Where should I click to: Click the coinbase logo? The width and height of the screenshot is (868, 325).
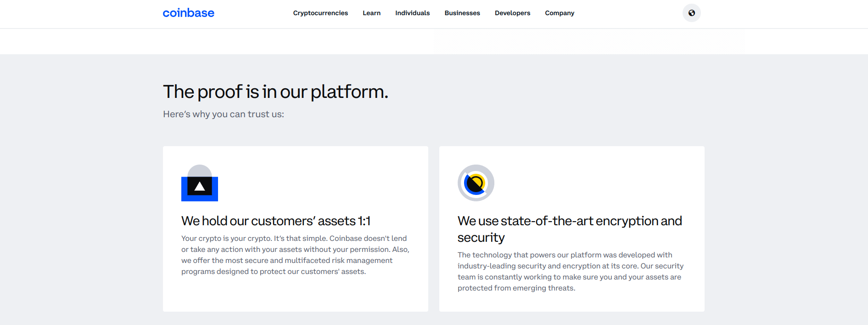188,13
